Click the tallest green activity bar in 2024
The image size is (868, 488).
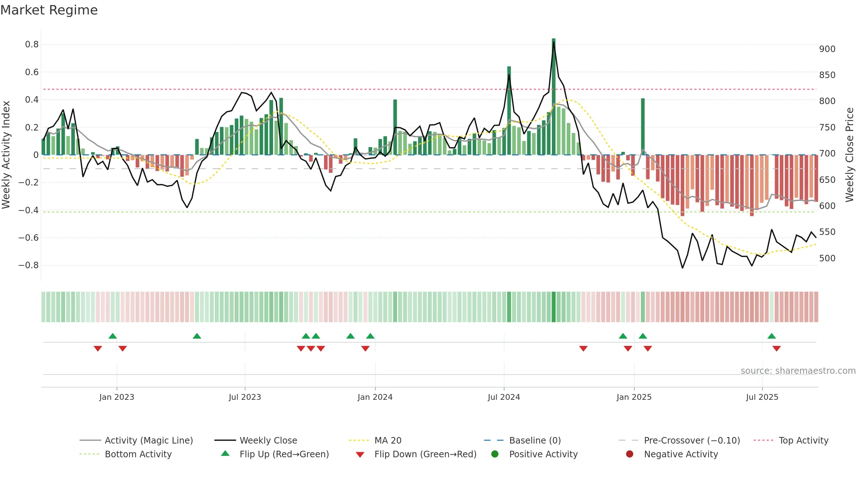tap(554, 97)
